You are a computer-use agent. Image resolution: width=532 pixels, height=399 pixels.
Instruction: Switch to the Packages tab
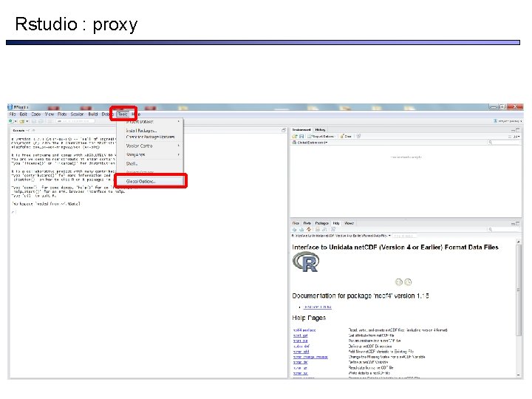pyautogui.click(x=321, y=223)
